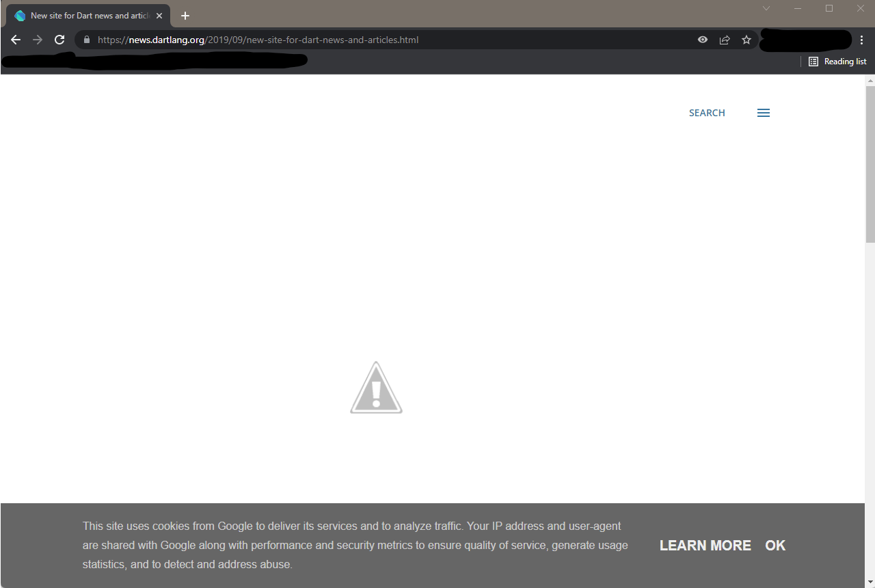This screenshot has width=875, height=588.
Task: Bookmark this page with the star icon
Action: [746, 40]
